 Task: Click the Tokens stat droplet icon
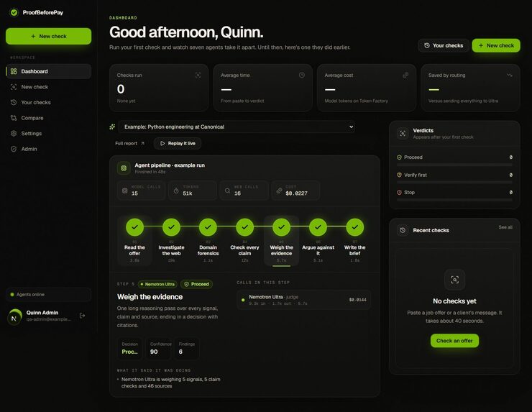[176, 191]
